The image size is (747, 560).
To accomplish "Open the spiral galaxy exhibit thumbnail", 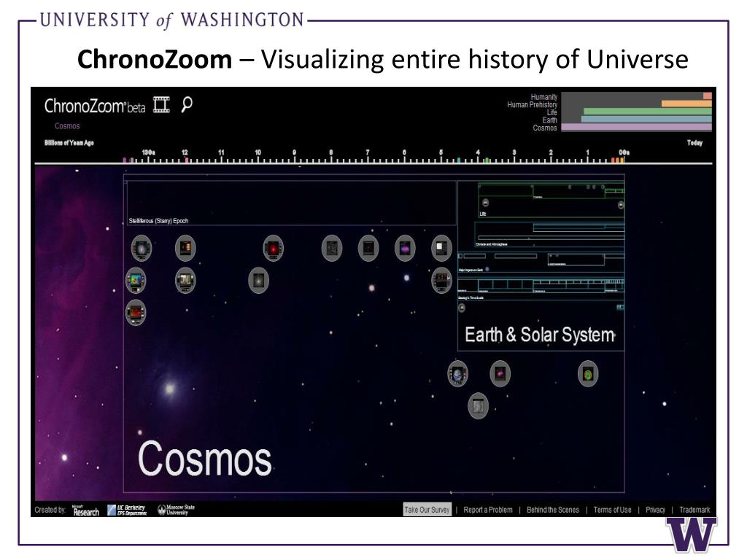I will pyautogui.click(x=141, y=248).
